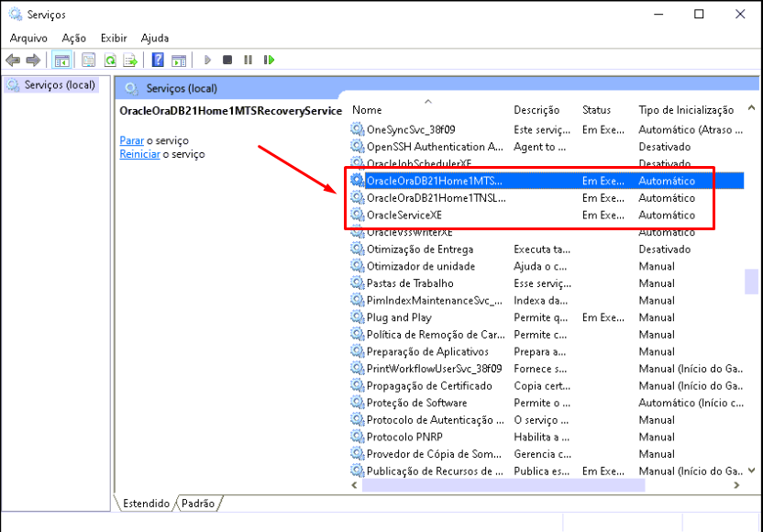Click the vertical scrollbar up arrow
This screenshot has width=763, height=532.
tap(751, 108)
